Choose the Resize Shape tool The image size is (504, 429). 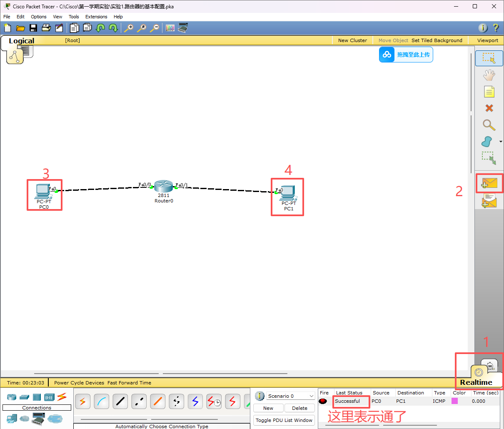[489, 158]
